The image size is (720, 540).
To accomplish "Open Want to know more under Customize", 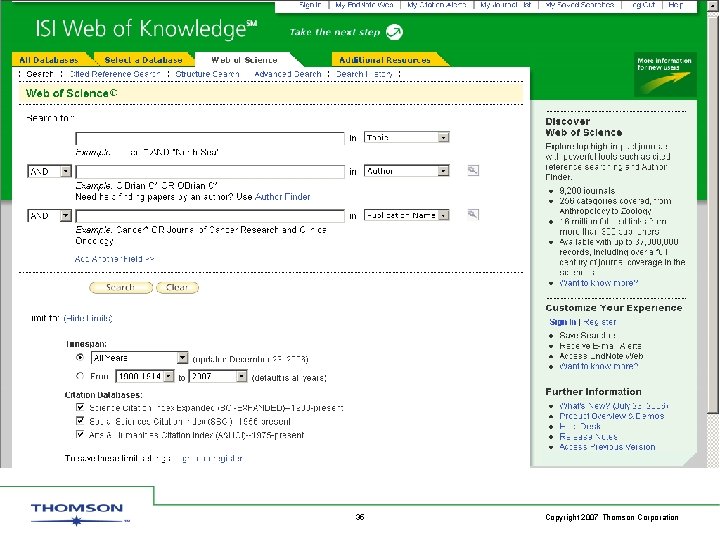I will point(599,366).
